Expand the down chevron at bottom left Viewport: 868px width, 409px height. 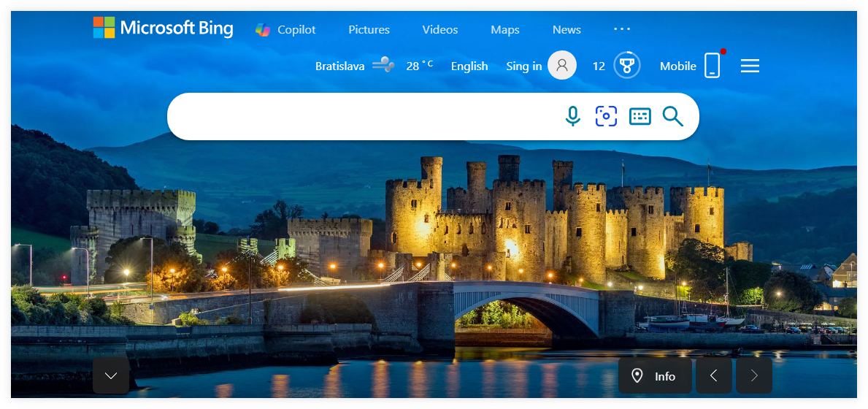point(111,375)
